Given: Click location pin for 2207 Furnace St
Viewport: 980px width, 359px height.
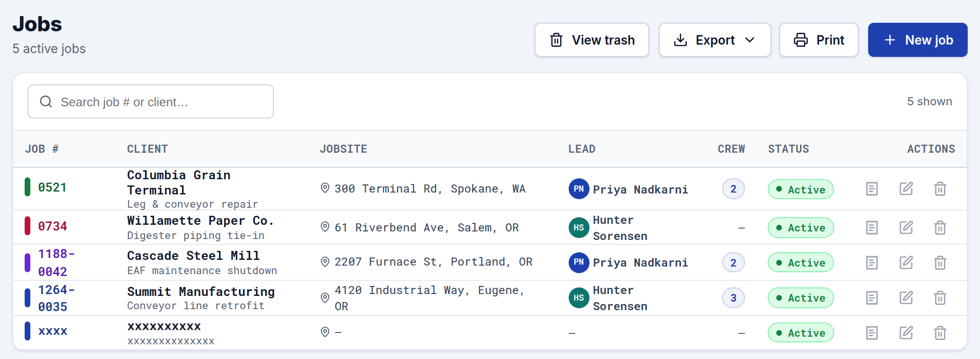Looking at the screenshot, I should click(325, 262).
